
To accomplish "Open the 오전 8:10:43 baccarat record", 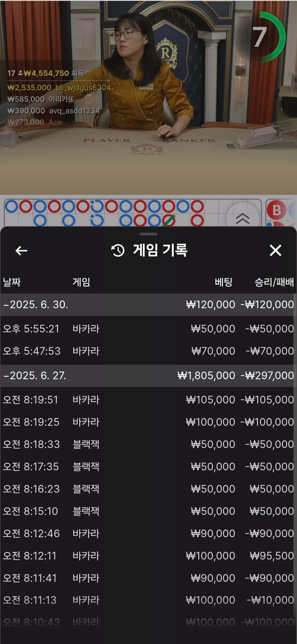I will [x=148, y=622].
